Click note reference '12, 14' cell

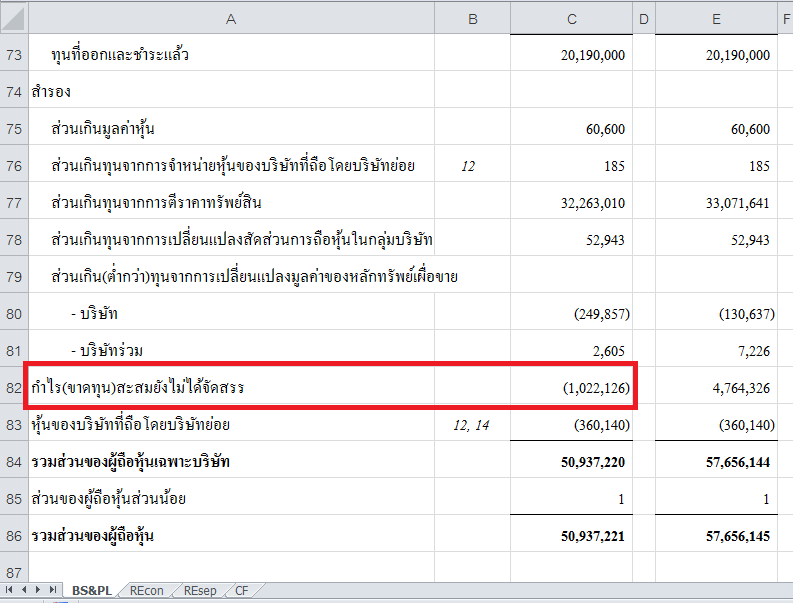pyautogui.click(x=471, y=425)
